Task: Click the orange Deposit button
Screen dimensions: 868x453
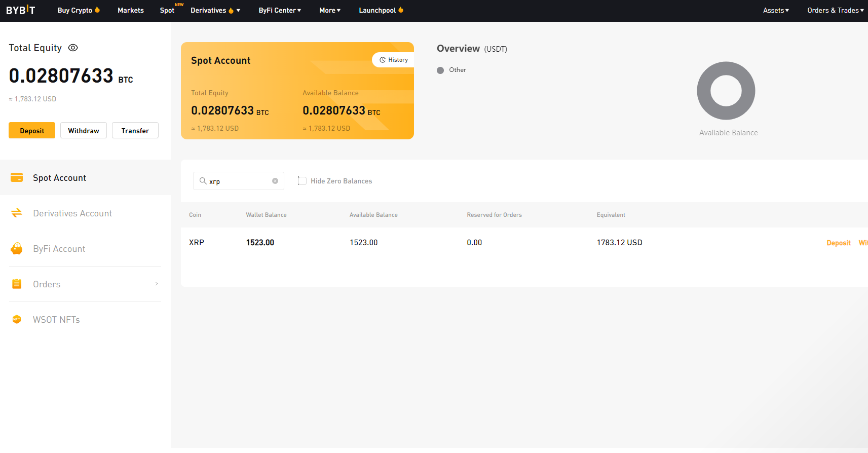Action: click(32, 130)
